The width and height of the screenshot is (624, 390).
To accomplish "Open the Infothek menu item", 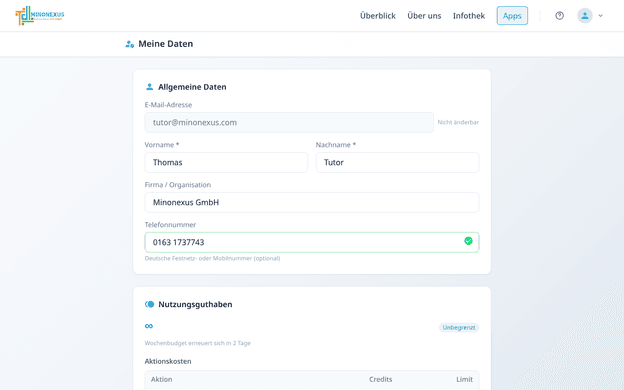I will (x=469, y=16).
